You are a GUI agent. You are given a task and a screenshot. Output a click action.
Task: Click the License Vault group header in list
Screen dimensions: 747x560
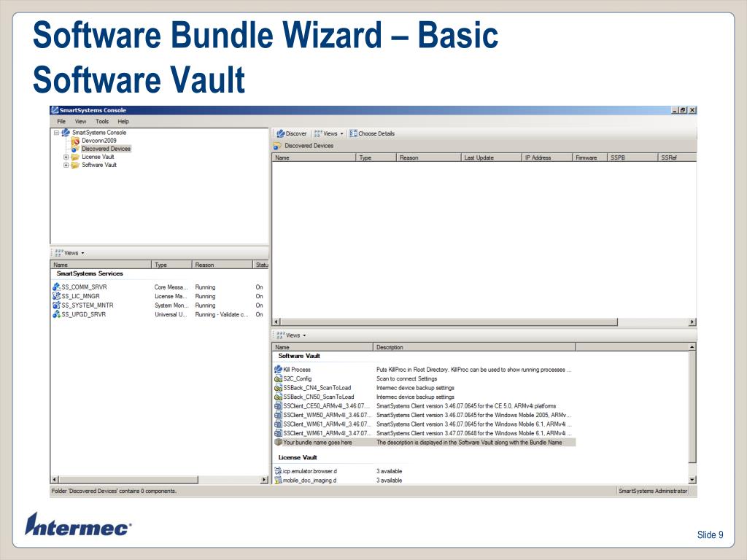coord(298,458)
